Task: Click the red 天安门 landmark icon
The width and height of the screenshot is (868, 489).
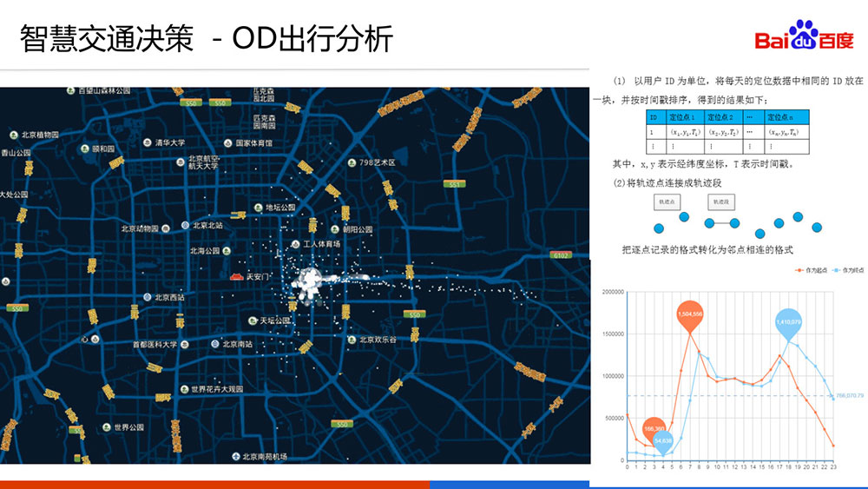Action: tap(237, 276)
